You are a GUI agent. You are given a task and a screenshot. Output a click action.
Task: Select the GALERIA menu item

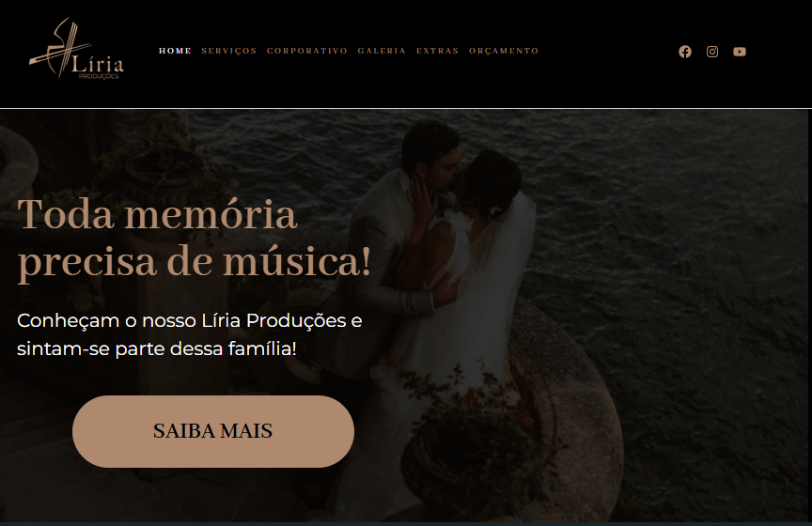(382, 51)
